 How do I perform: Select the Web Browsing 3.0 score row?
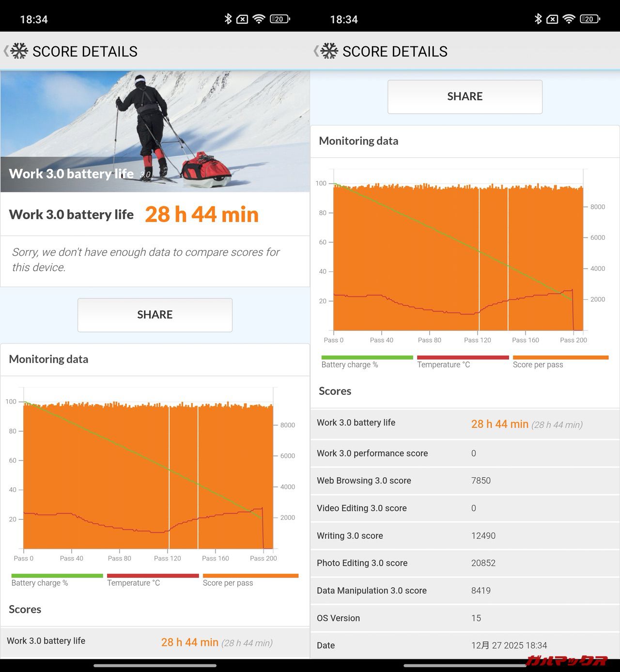465,481
